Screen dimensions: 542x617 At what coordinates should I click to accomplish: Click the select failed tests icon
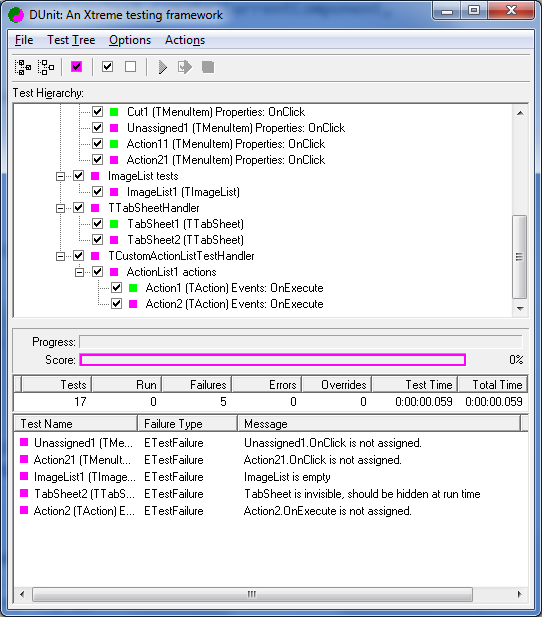click(77, 67)
